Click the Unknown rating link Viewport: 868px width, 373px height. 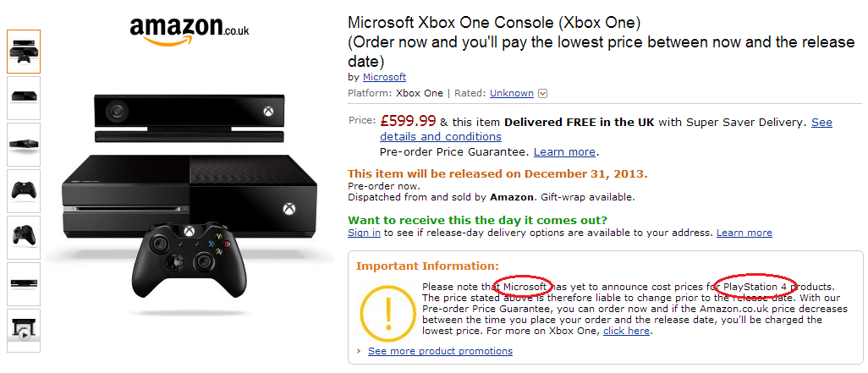click(511, 93)
